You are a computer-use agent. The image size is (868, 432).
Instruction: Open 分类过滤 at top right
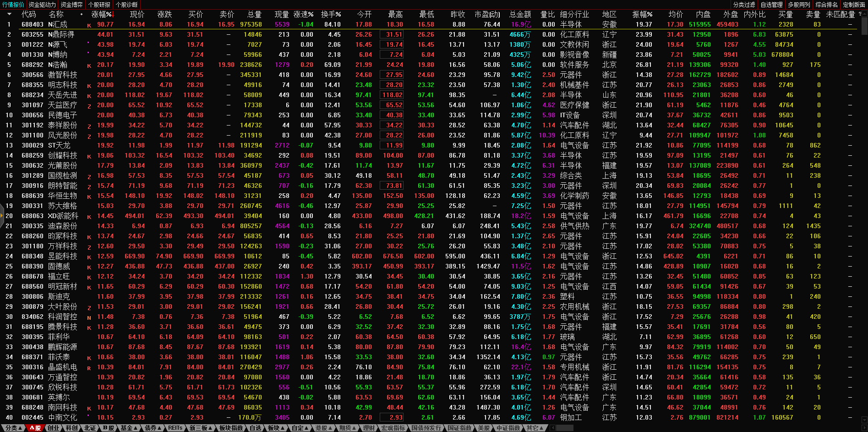pyautogui.click(x=744, y=5)
